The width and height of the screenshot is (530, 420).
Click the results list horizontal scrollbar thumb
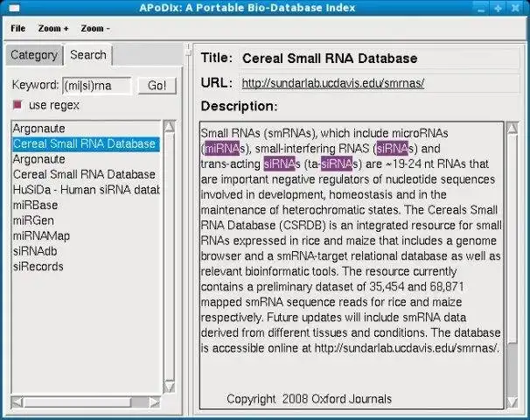coord(77,402)
